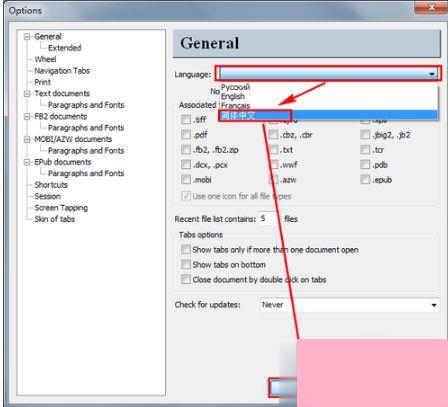
Task: Tick the .tiff file association checkbox
Action: click(186, 119)
